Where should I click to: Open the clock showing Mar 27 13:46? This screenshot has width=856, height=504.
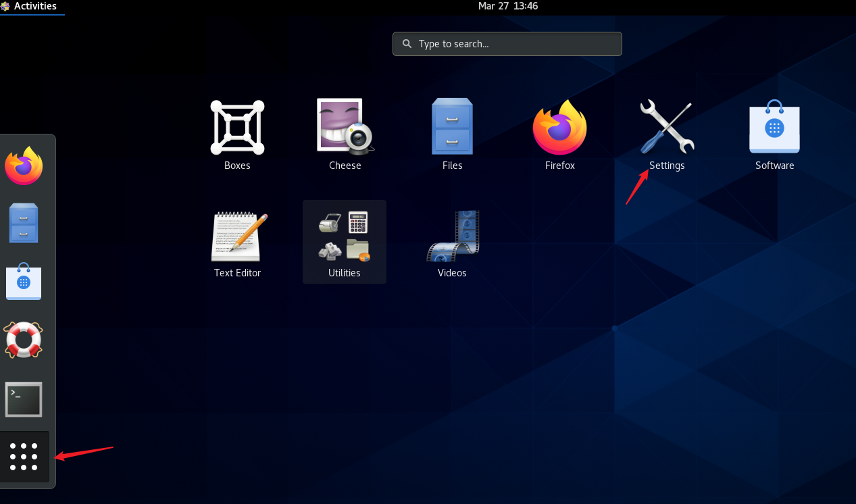click(x=507, y=6)
